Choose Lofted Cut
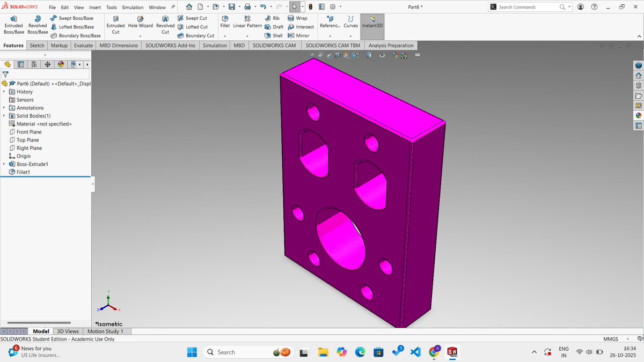Image resolution: width=644 pixels, height=362 pixels. pos(193,27)
